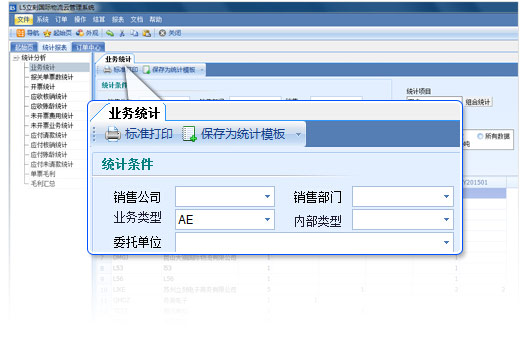Click the 组合统计 button

coord(478,102)
